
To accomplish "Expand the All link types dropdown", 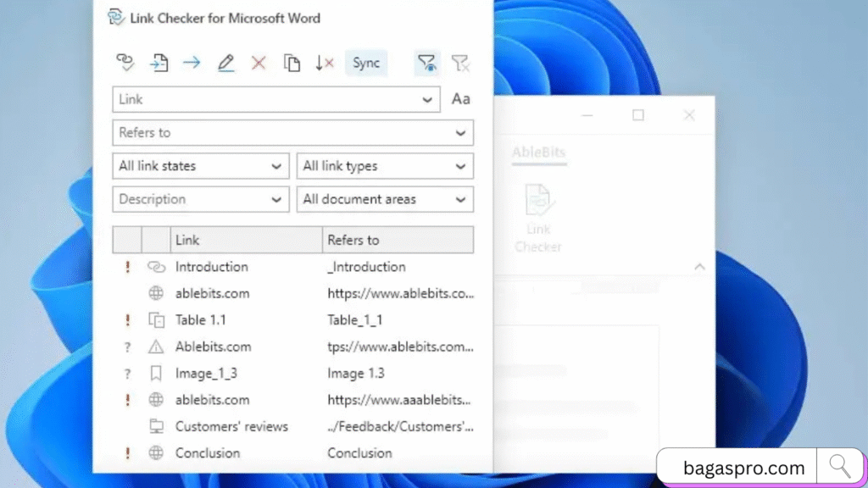I will coord(385,166).
